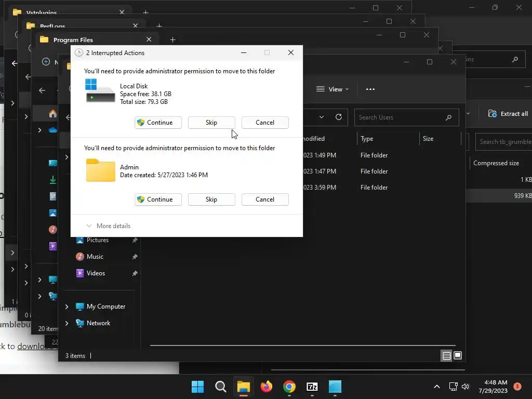Unpin Pictures via its pin icon
The image size is (532, 399).
click(x=135, y=240)
